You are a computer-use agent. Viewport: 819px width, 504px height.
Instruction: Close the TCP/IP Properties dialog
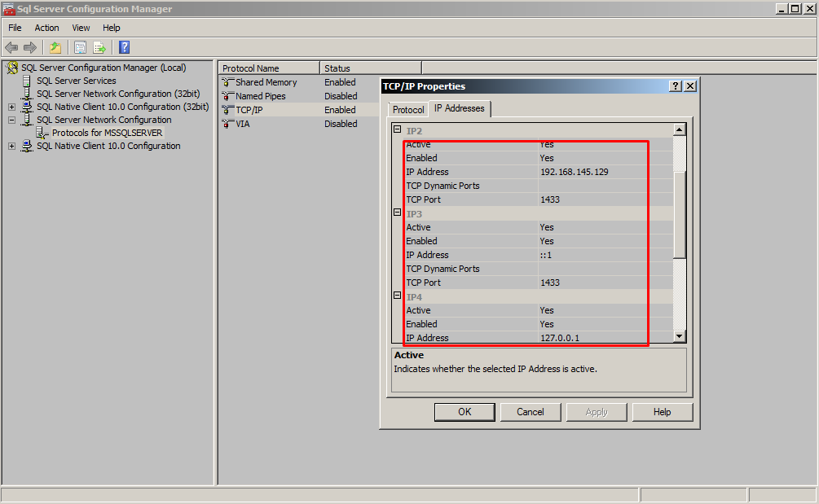[690, 86]
